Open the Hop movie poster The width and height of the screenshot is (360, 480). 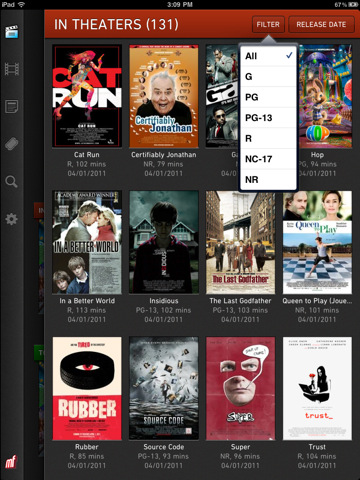point(325,96)
